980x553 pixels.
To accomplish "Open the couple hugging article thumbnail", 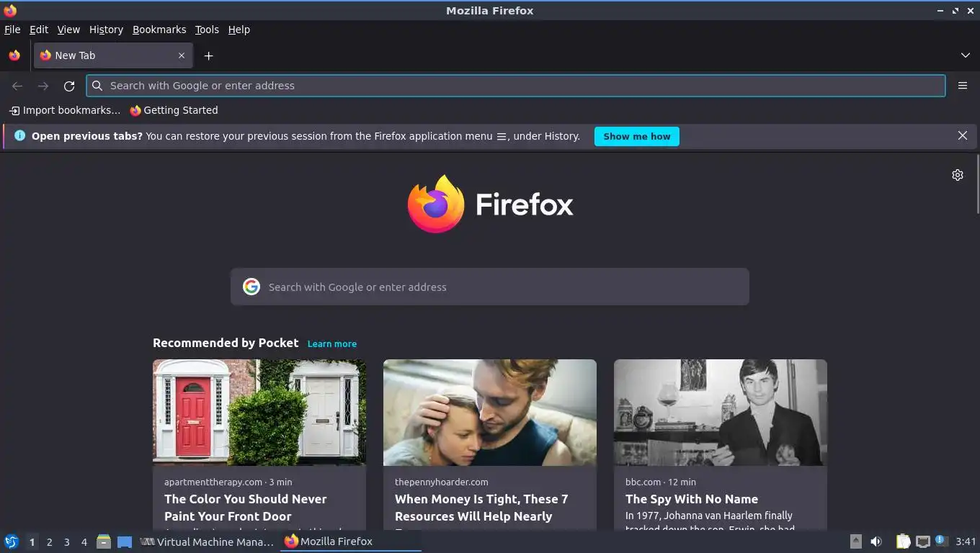I will [x=490, y=413].
